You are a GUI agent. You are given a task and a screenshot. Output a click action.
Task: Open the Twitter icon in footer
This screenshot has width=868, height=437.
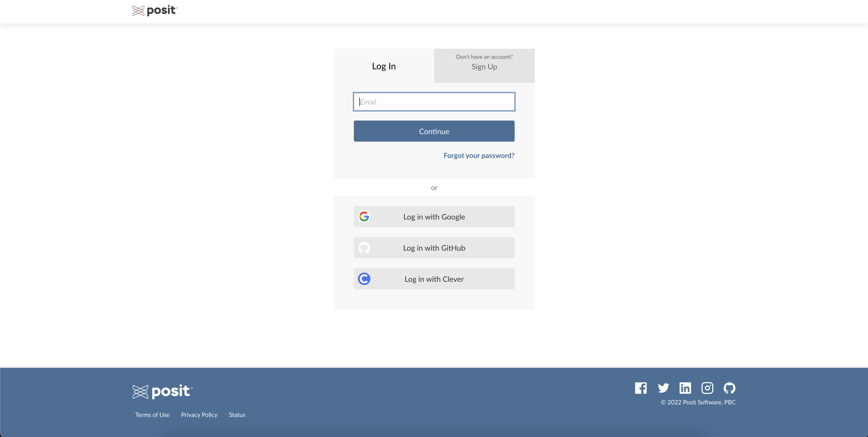click(663, 388)
